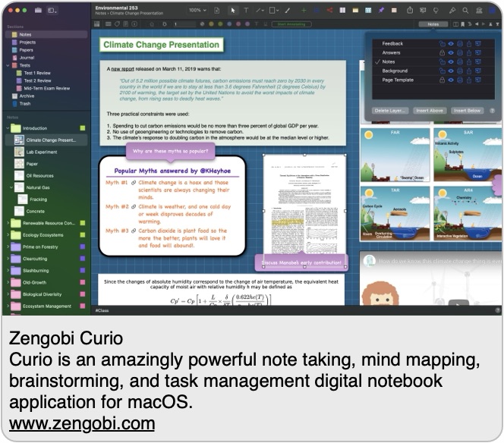
Task: Hide the Background layer using eye icon
Action: coord(451,71)
